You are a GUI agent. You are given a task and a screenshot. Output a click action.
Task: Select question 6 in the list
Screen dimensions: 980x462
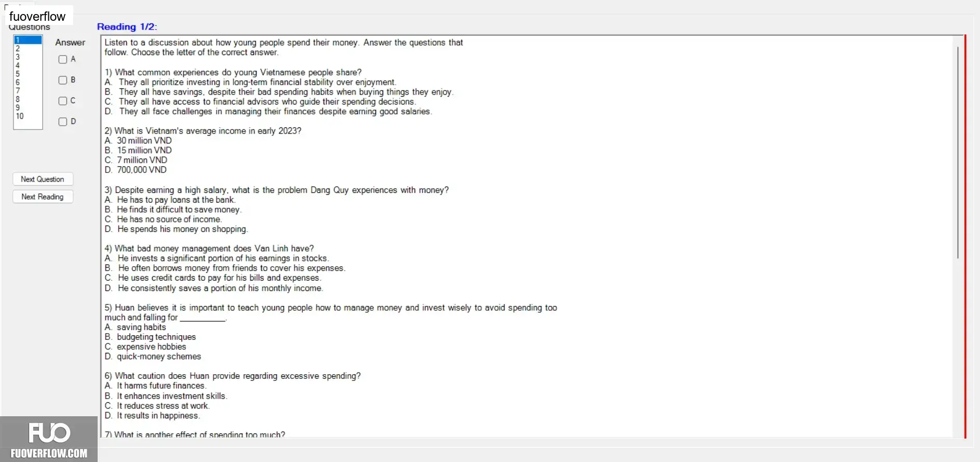coord(28,82)
